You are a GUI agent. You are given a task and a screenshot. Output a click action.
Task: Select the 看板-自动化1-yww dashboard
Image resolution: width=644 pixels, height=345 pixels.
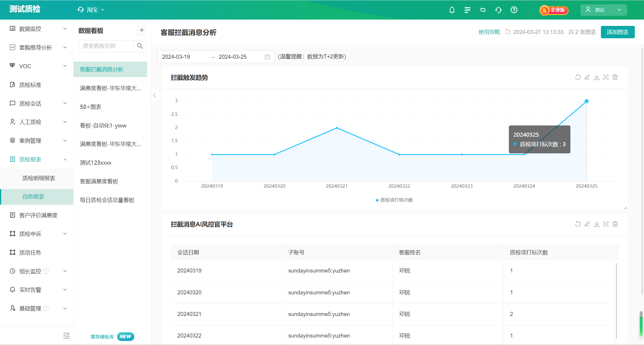110,125
